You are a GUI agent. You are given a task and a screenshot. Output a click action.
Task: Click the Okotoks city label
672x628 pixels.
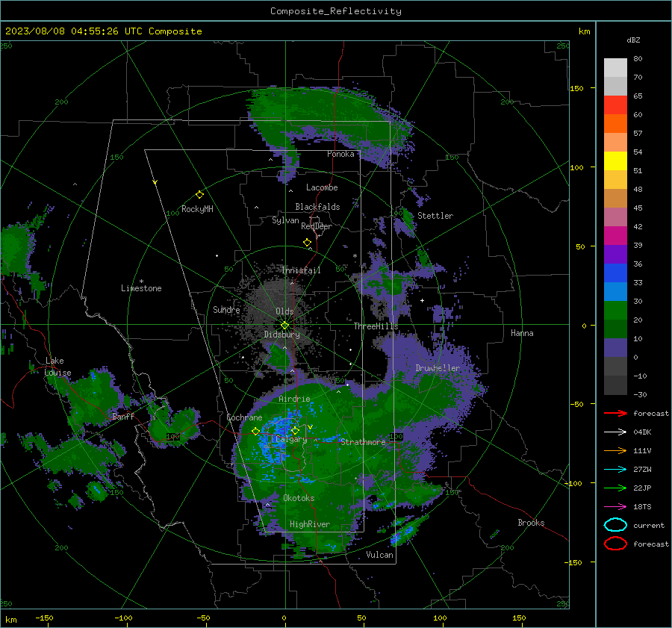click(299, 498)
